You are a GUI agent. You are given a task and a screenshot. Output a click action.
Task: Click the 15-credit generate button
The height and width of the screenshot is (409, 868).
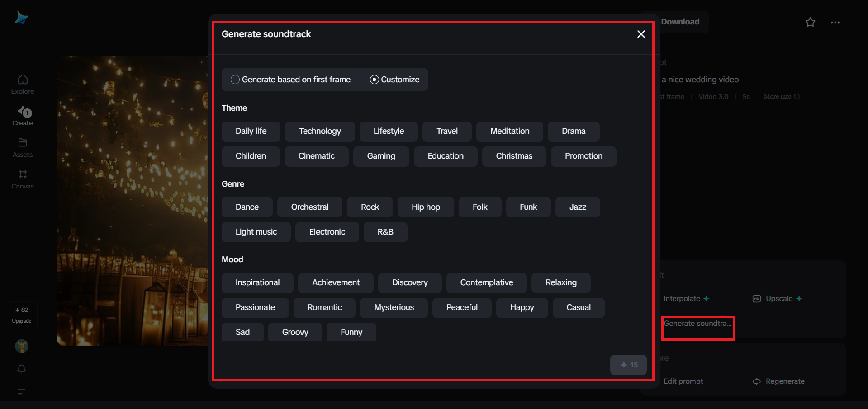click(x=628, y=365)
